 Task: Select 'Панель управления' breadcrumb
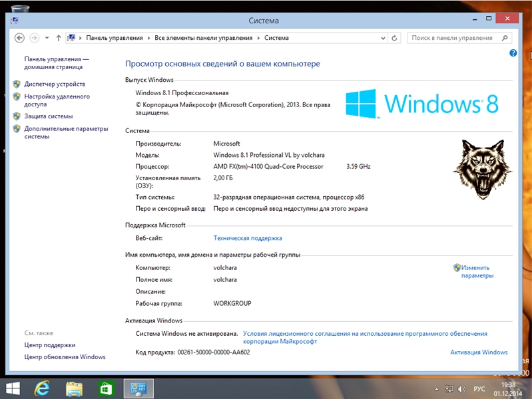(x=115, y=38)
